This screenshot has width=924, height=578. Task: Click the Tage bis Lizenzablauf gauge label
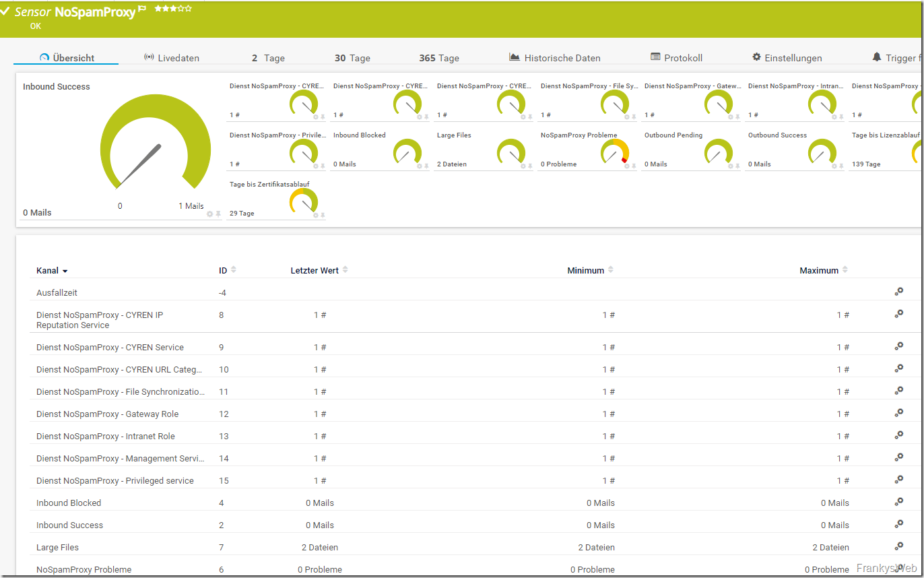click(886, 135)
